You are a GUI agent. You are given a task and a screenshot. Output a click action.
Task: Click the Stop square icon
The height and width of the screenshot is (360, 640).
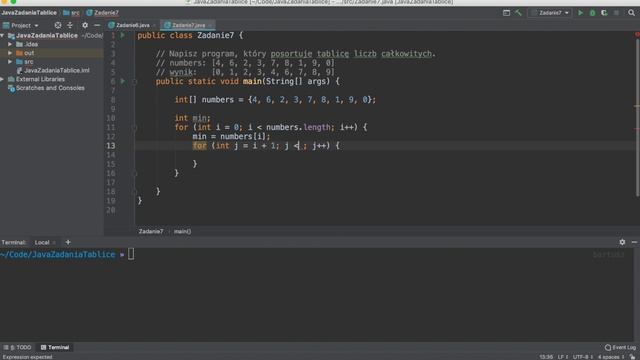(616, 13)
